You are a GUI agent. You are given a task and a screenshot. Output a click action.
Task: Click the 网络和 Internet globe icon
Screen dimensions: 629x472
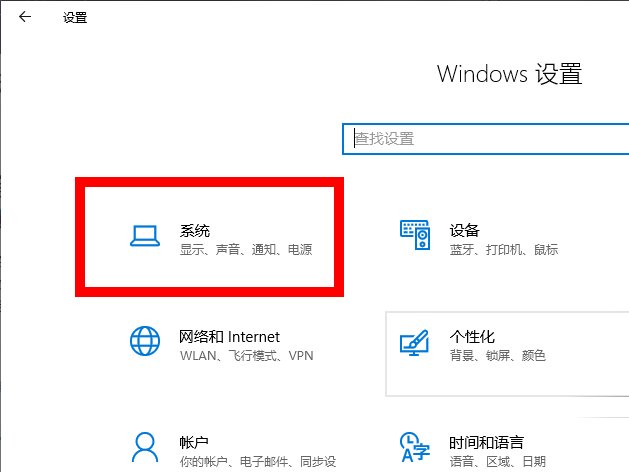pyautogui.click(x=145, y=341)
